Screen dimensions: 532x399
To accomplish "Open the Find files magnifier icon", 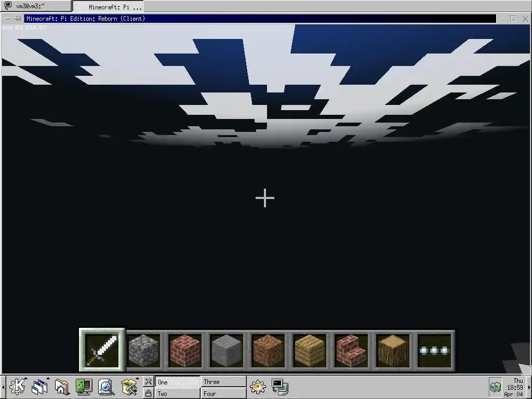I will click(x=106, y=387).
